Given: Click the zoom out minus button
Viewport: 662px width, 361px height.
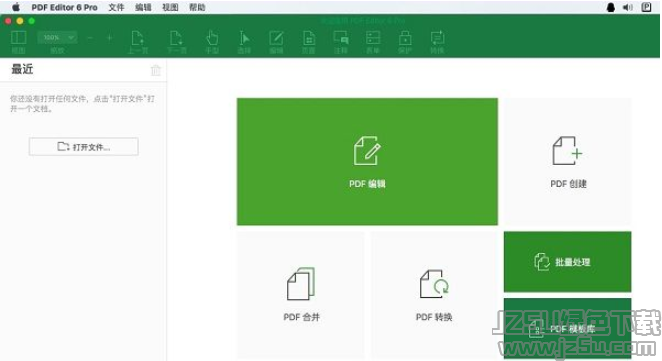Looking at the screenshot, I should tap(90, 38).
